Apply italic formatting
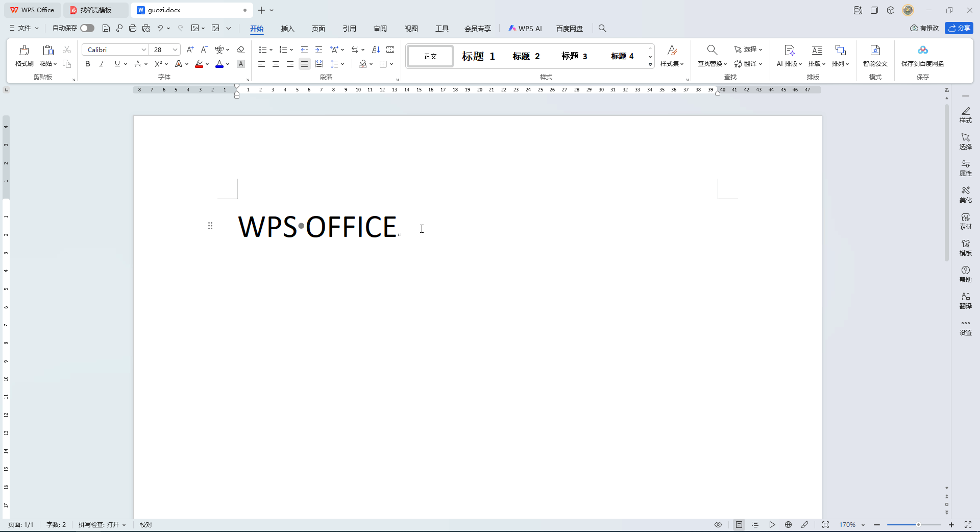980x532 pixels. [102, 64]
